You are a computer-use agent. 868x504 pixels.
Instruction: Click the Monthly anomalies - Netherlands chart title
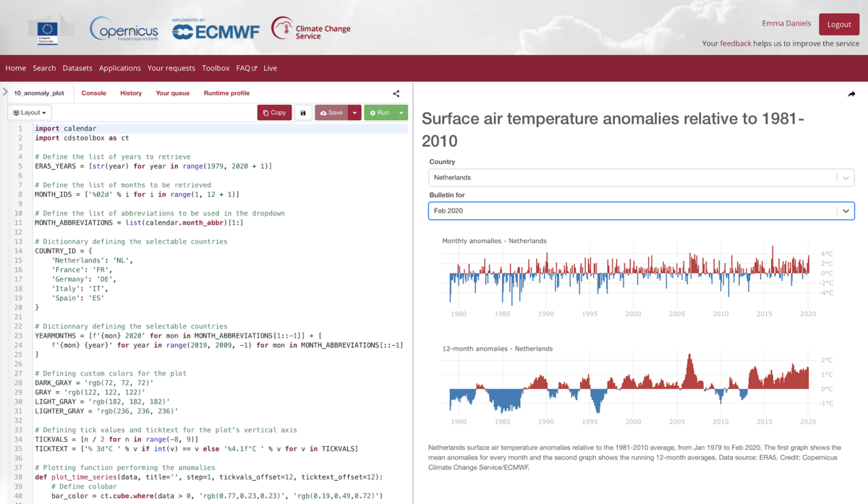tap(494, 241)
